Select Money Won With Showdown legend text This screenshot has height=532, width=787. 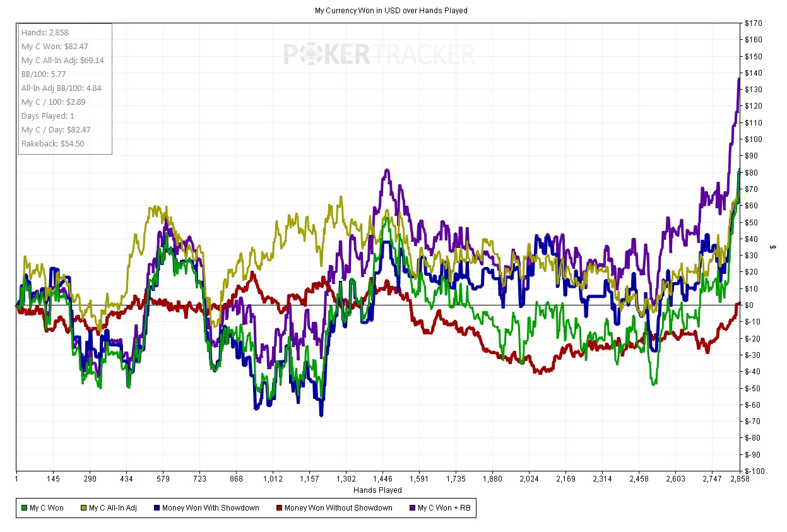(210, 508)
